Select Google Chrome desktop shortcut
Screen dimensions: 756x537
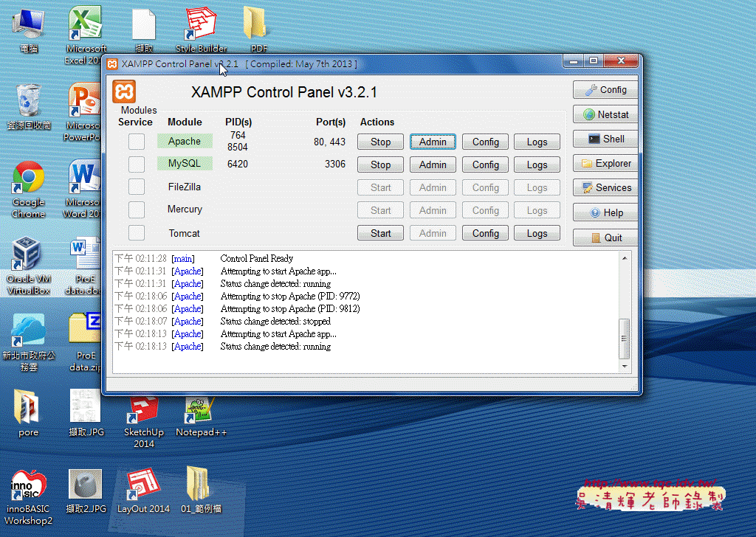tap(29, 189)
